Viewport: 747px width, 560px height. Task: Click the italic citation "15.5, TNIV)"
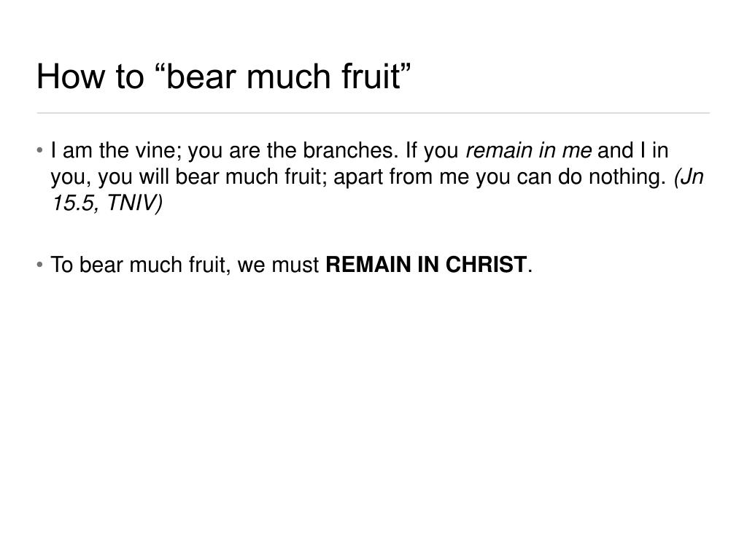107,203
